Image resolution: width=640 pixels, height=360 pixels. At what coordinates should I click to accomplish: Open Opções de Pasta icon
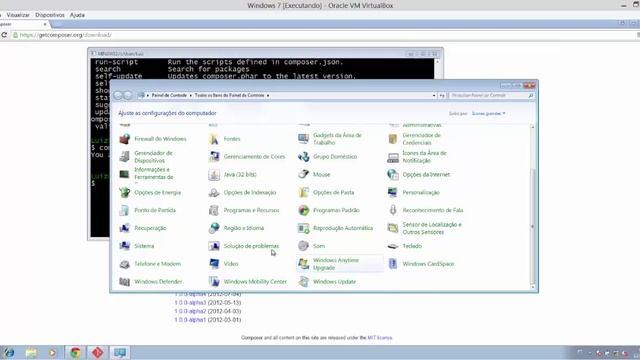coord(303,192)
